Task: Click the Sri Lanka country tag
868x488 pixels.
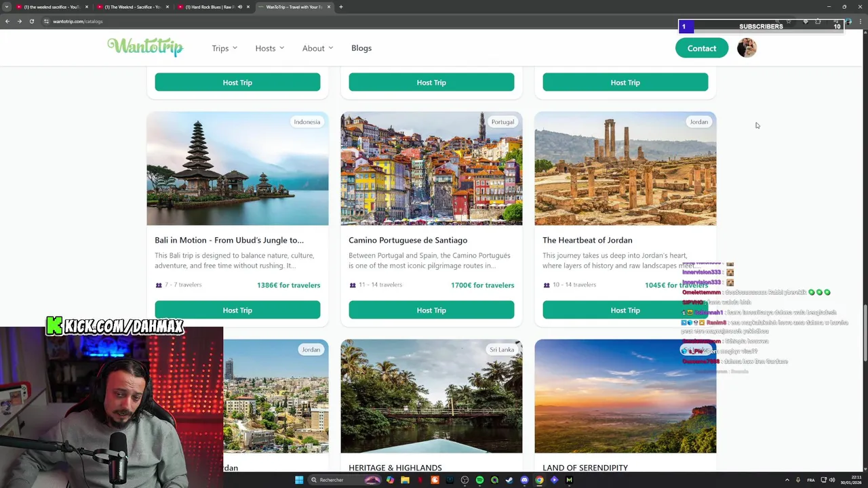Action: [x=502, y=350]
